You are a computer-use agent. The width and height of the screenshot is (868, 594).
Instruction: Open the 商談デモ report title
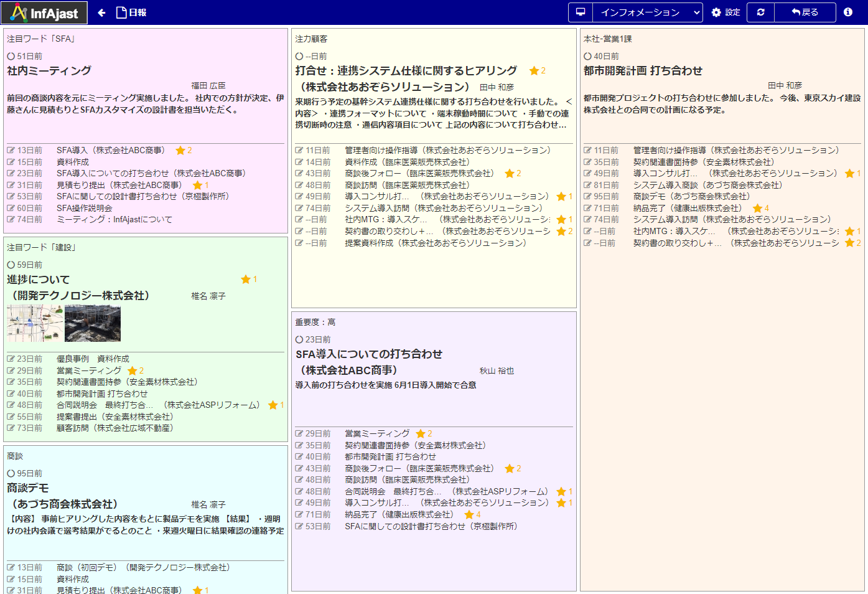pyautogui.click(x=27, y=488)
